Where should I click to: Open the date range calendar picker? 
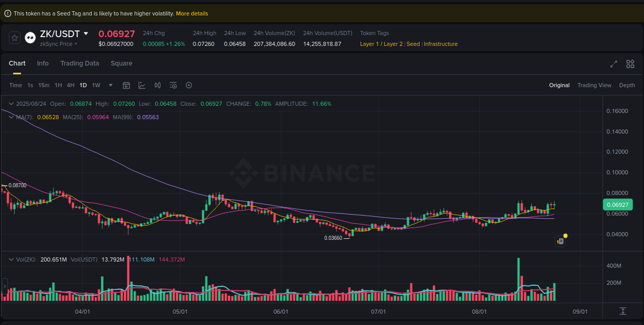tap(126, 85)
